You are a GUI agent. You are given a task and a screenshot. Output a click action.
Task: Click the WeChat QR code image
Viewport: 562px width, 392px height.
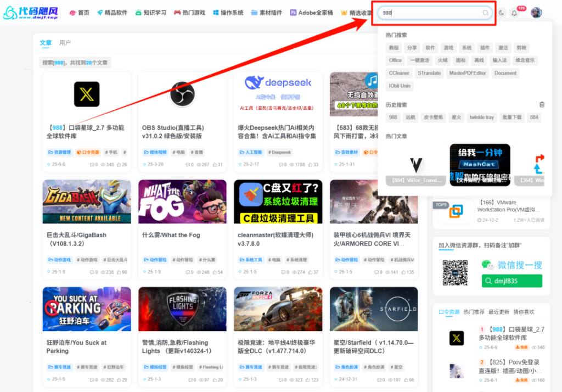click(455, 273)
